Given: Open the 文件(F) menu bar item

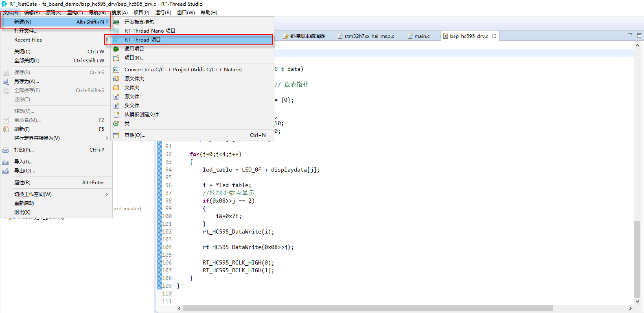Looking at the screenshot, I should point(11,13).
